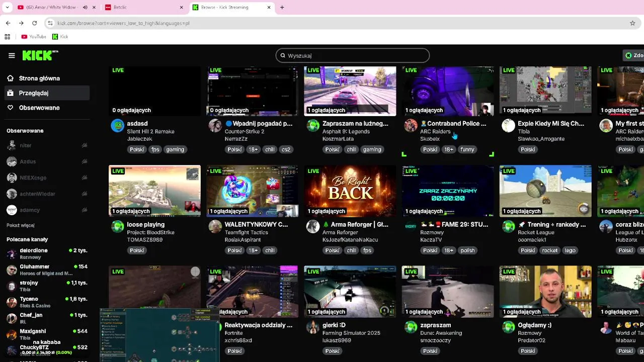Click the funny tag under Contraband Police stream
The height and width of the screenshot is (362, 644).
pyautogui.click(x=467, y=149)
